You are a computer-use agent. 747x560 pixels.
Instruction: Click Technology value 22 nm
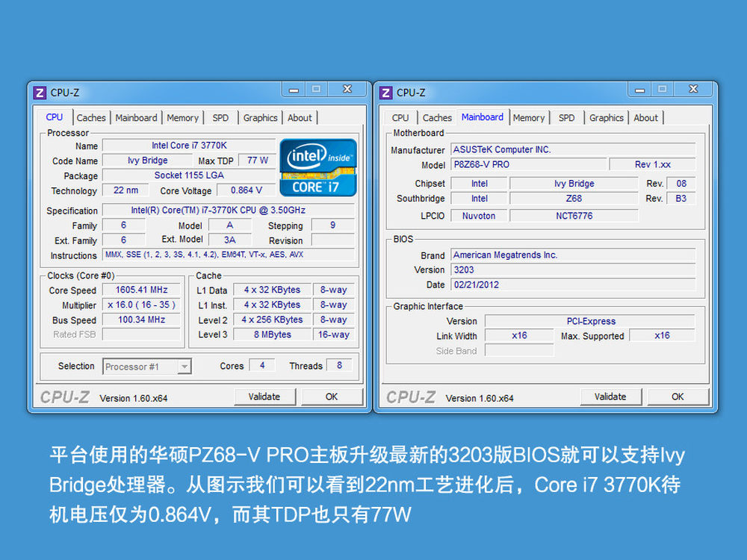(x=125, y=190)
